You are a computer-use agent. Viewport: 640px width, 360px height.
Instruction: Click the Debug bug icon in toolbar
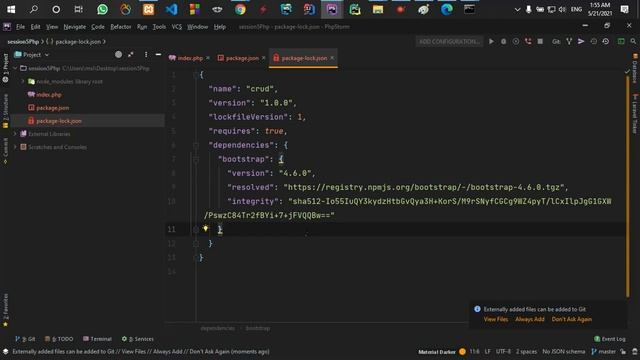pyautogui.click(x=504, y=41)
